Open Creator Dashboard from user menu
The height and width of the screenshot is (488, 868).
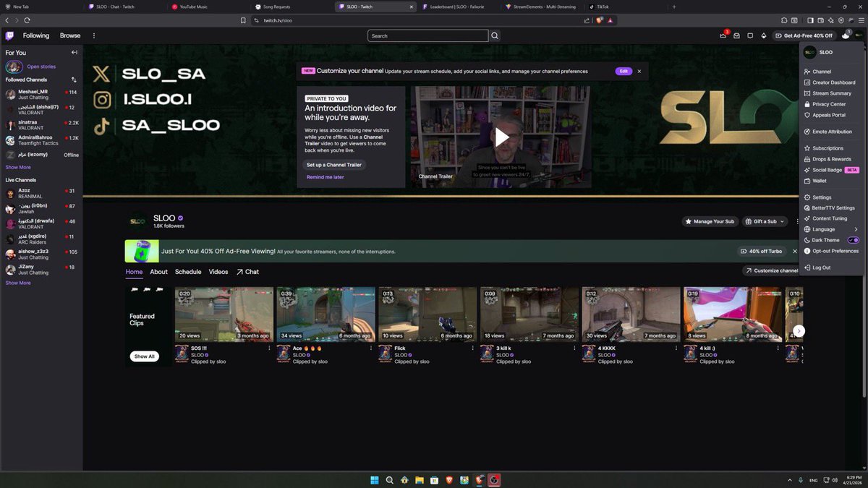pyautogui.click(x=831, y=82)
